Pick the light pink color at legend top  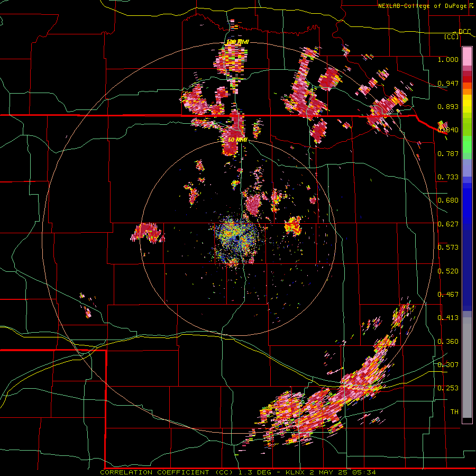pos(467,56)
